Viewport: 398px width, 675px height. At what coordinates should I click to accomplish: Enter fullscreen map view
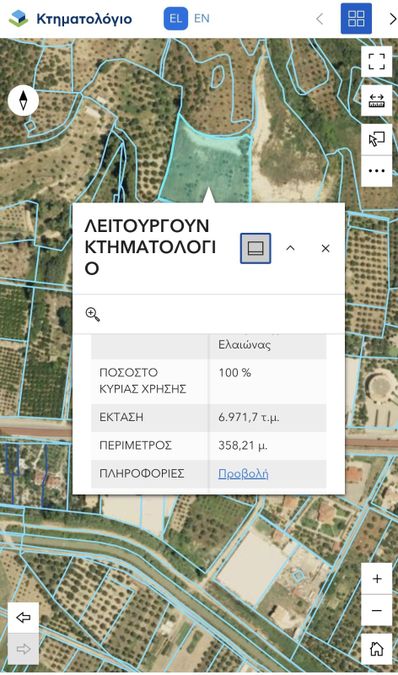(x=376, y=62)
